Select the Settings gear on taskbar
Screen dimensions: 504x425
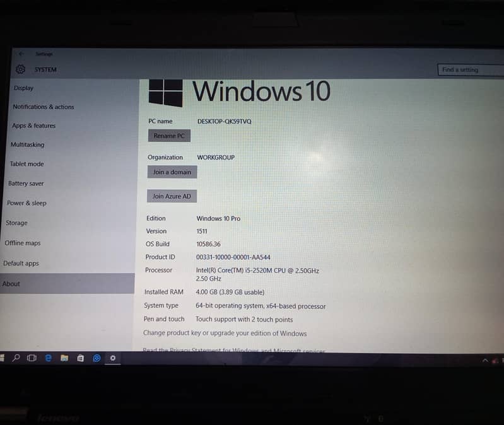coord(113,358)
